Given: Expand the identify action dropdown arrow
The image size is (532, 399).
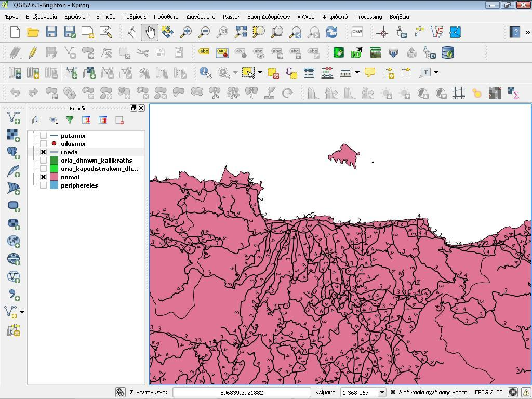Looking at the screenshot, I should [235, 72].
